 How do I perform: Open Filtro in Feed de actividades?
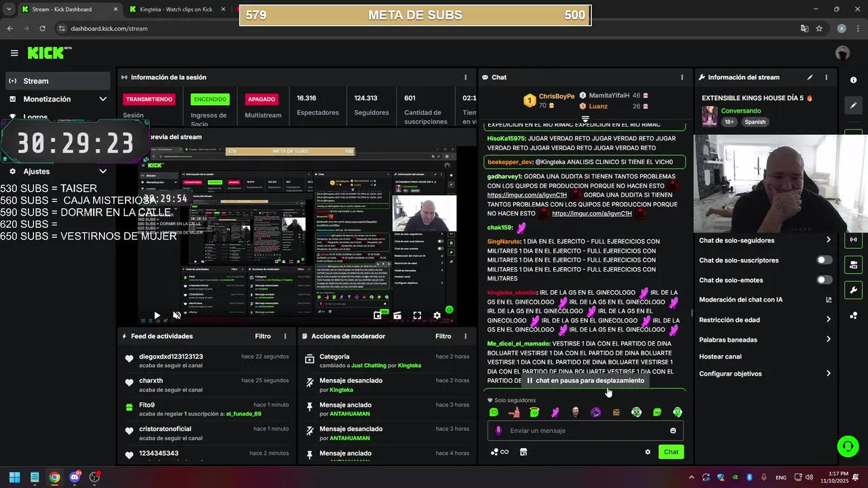pyautogui.click(x=263, y=336)
